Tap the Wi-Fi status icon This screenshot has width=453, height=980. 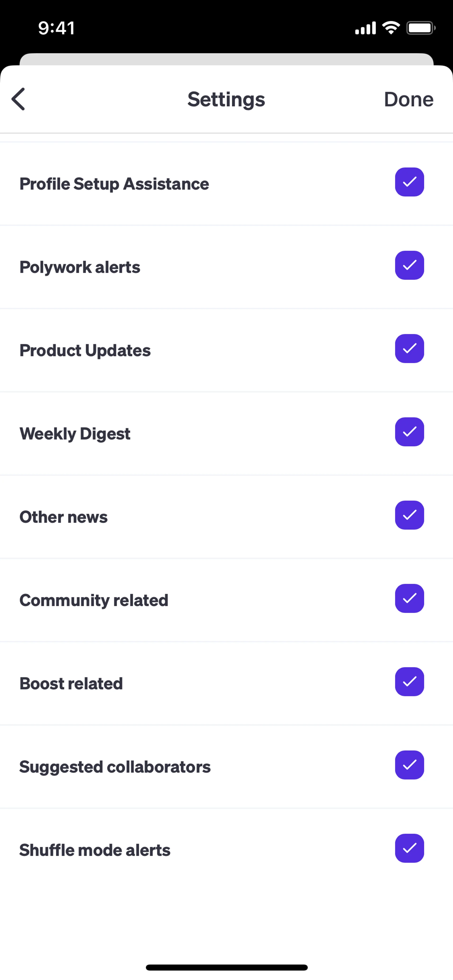[391, 28]
